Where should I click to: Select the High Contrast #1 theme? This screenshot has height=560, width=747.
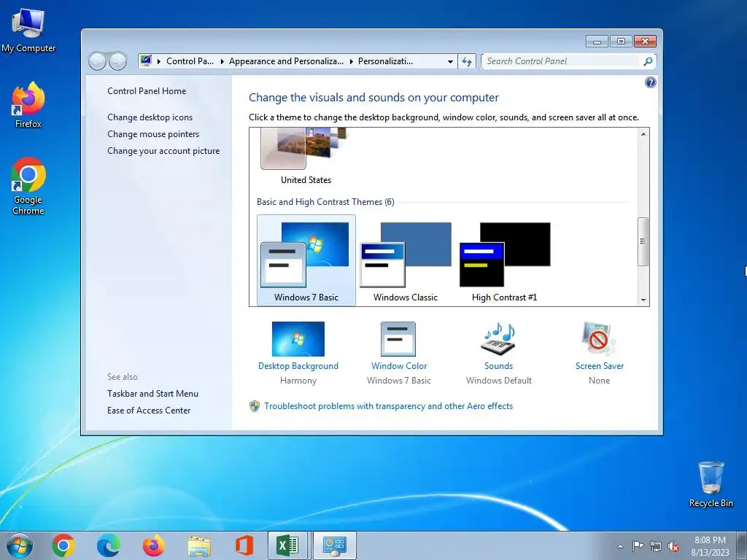coord(505,260)
